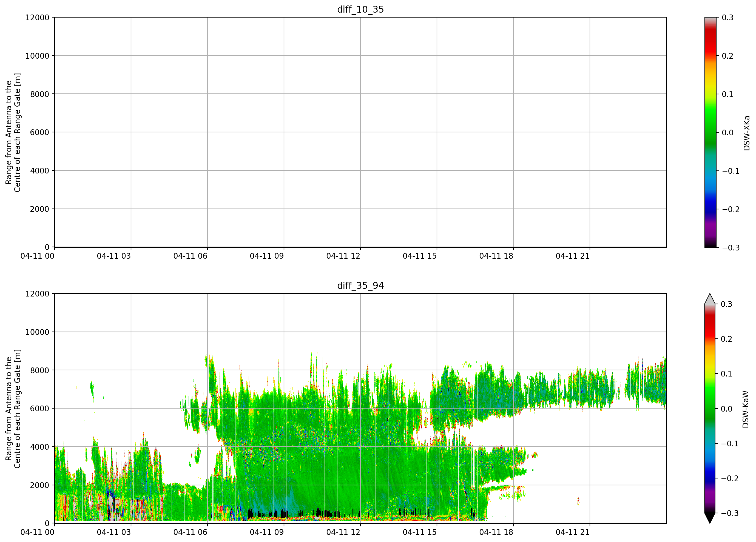The image size is (756, 542).
Task: Click the 0.3 tick on DSW-XKa colorbar
Action: click(727, 18)
